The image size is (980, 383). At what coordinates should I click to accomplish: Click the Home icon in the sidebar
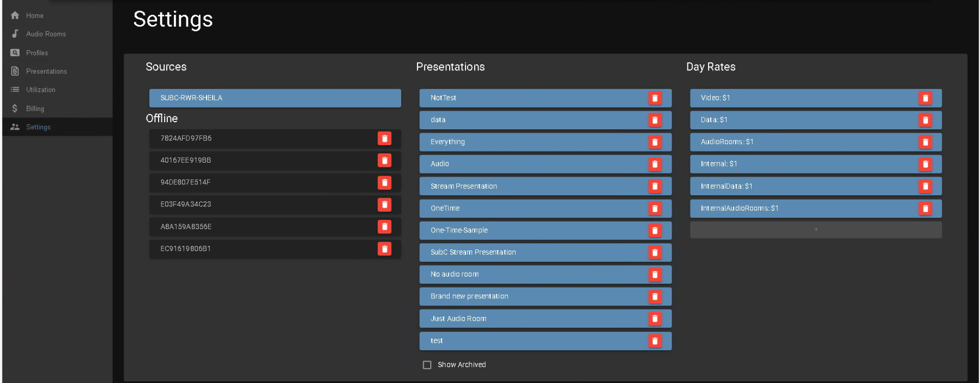point(15,15)
